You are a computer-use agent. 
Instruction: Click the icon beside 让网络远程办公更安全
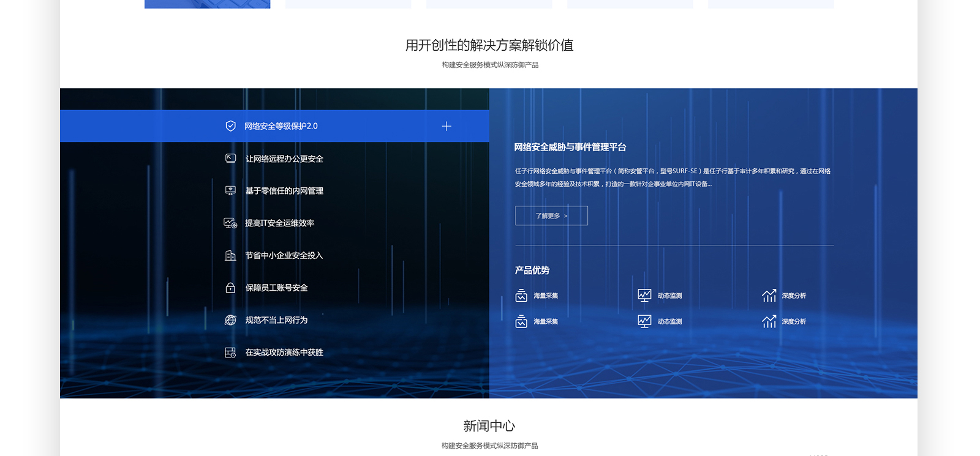[x=230, y=159]
